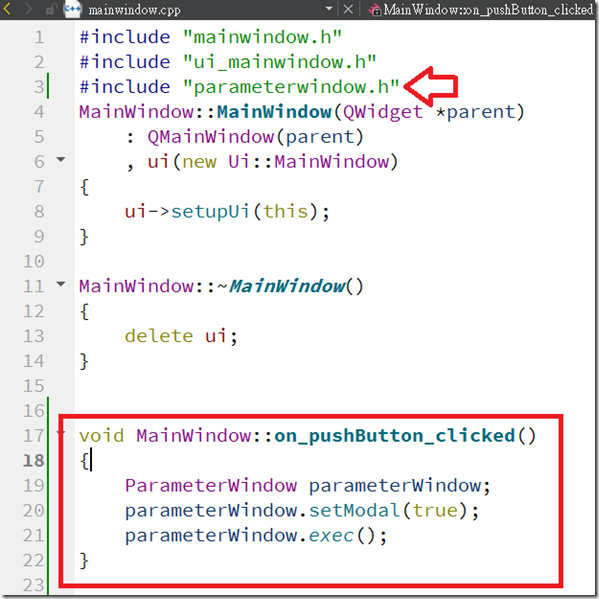
Task: Go forward using the right arrow
Action: click(x=28, y=9)
